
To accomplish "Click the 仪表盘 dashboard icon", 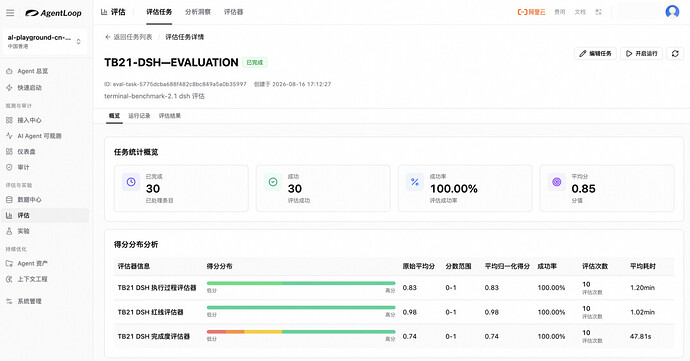I will (x=9, y=151).
